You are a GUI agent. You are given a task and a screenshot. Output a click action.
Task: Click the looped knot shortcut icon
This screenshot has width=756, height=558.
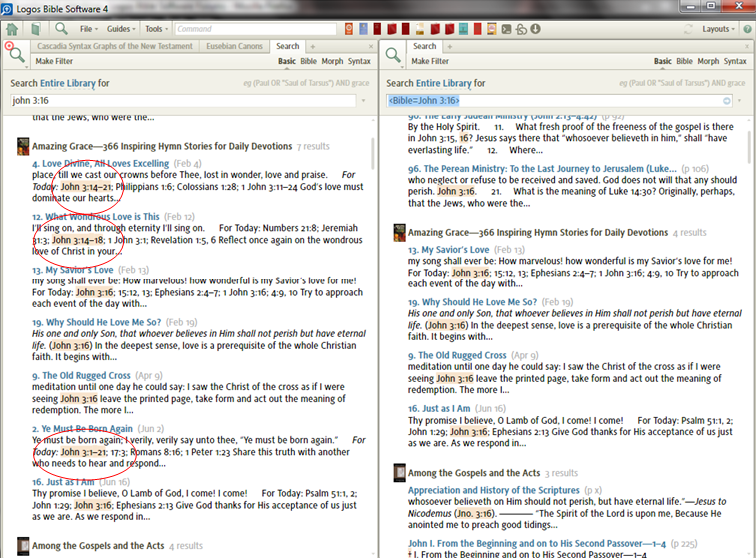click(521, 29)
